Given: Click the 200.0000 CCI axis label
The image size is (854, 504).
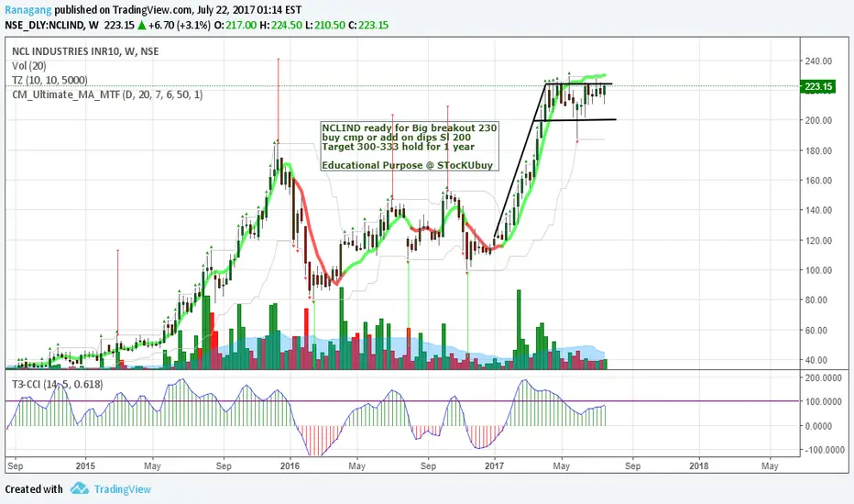Looking at the screenshot, I should point(823,378).
